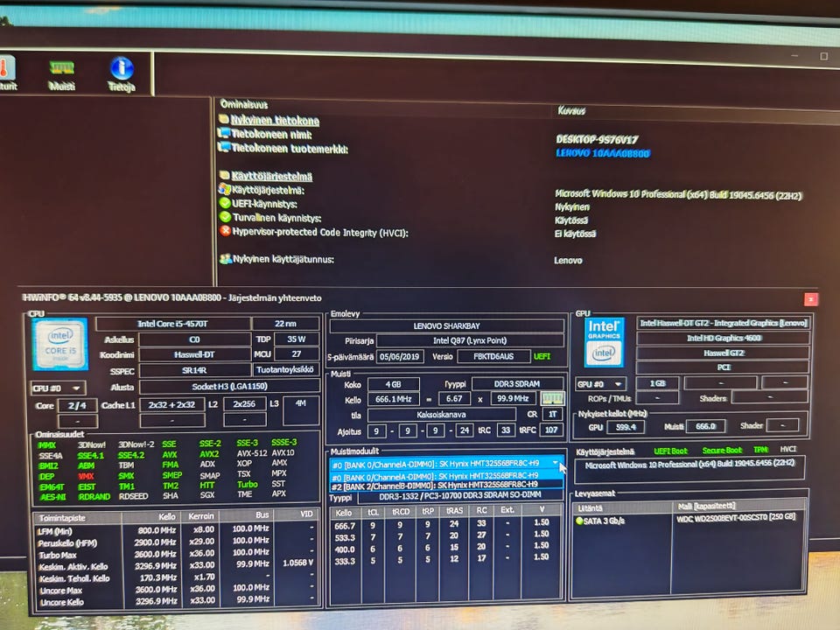The width and height of the screenshot is (840, 630).
Task: Click the Nykyinen tietokone heading
Action: point(275,121)
